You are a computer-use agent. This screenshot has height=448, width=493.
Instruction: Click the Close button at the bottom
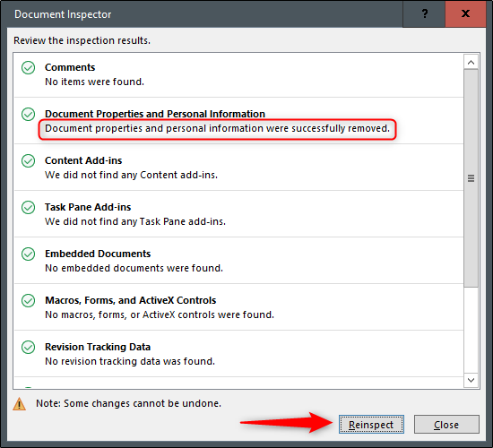coord(446,425)
